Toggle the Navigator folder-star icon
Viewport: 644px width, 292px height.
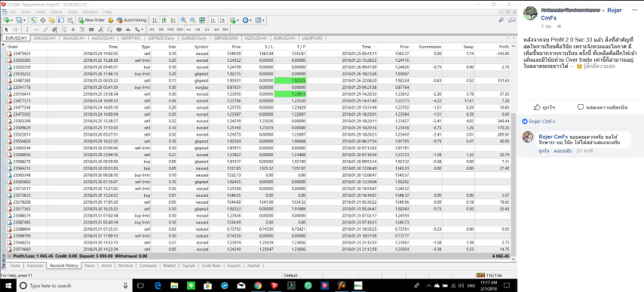[x=51, y=20]
